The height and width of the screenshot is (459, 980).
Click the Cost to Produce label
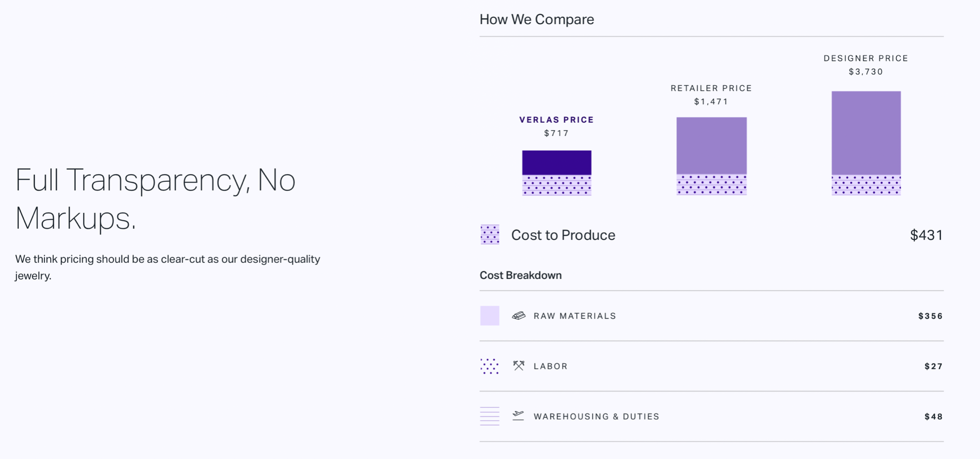[563, 235]
